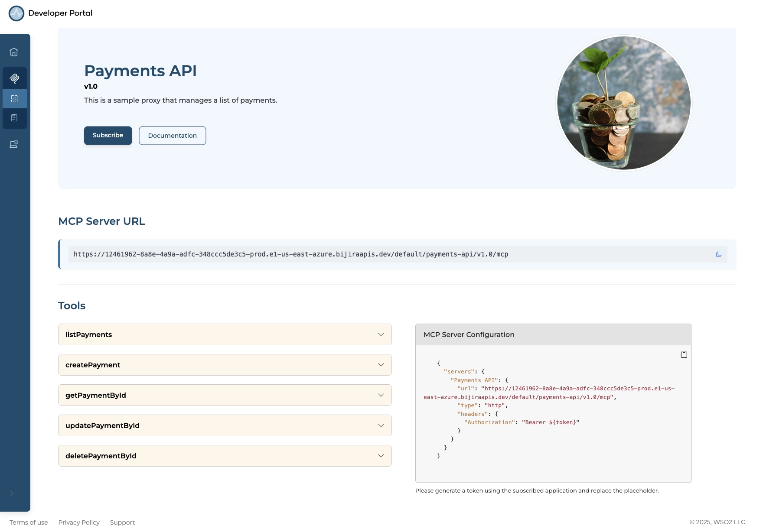Expand the sidebar with the arrow

12,493
